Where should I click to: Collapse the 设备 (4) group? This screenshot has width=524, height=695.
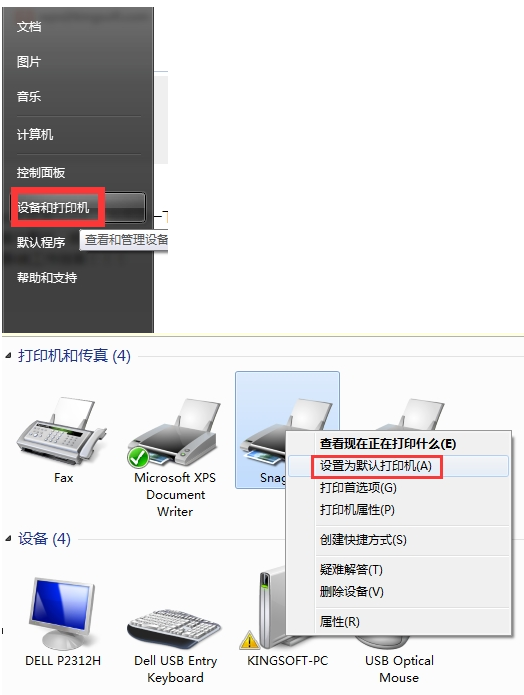8,539
